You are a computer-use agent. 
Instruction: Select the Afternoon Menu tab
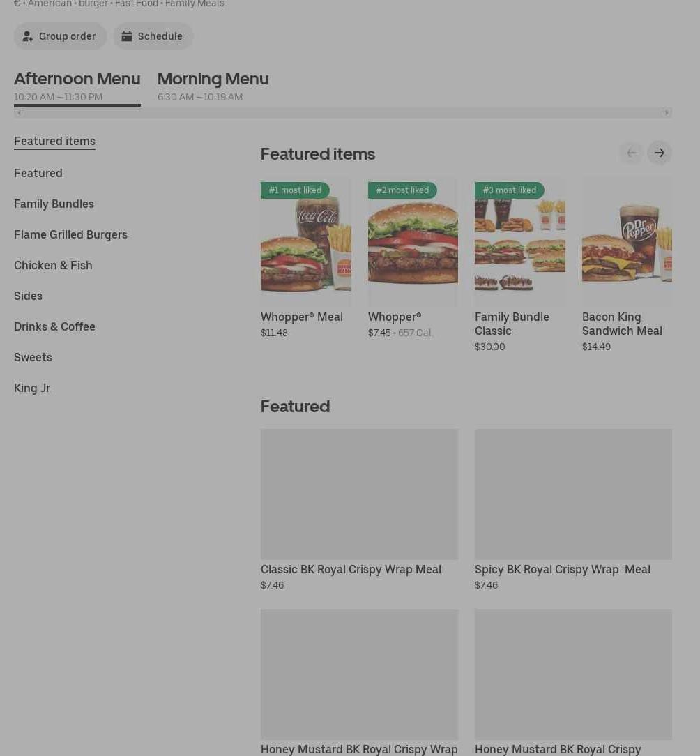coord(77,86)
